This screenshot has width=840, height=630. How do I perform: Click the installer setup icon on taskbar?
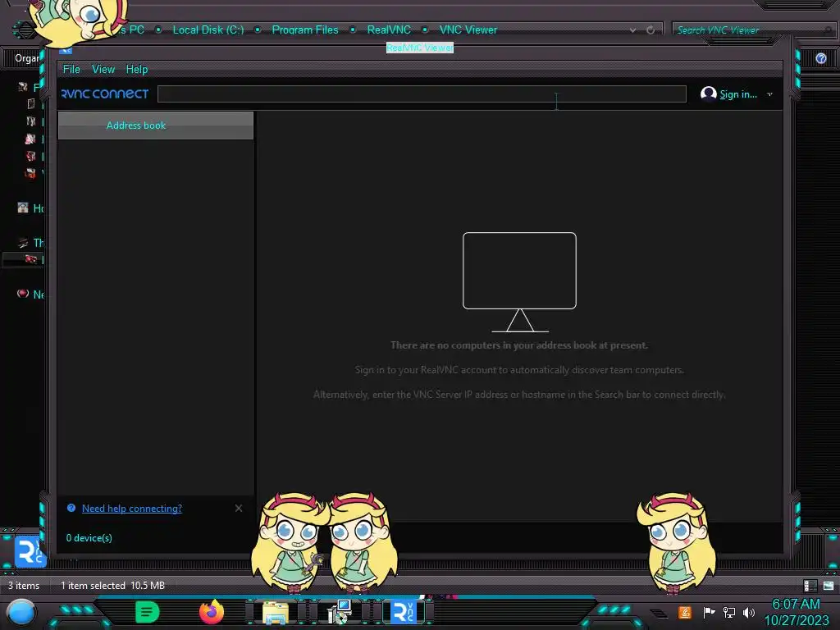(x=339, y=612)
